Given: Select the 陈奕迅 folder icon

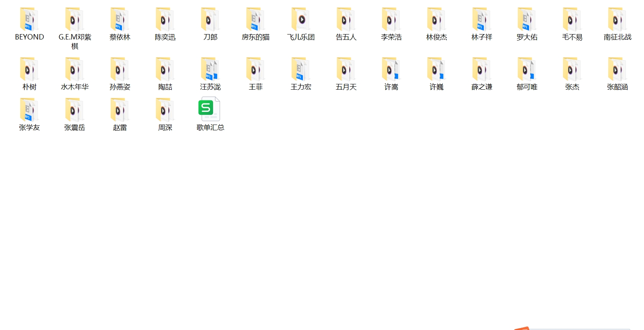Looking at the screenshot, I should 165,20.
